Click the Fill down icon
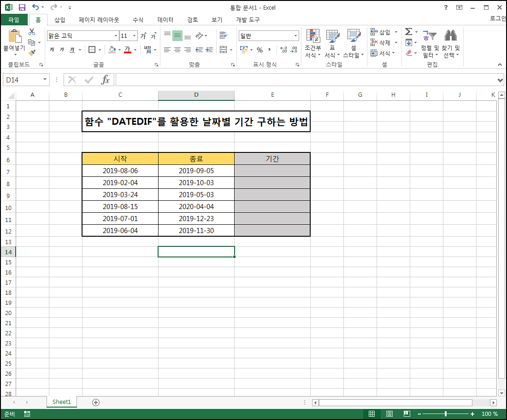The width and height of the screenshot is (507, 420). 409,42
